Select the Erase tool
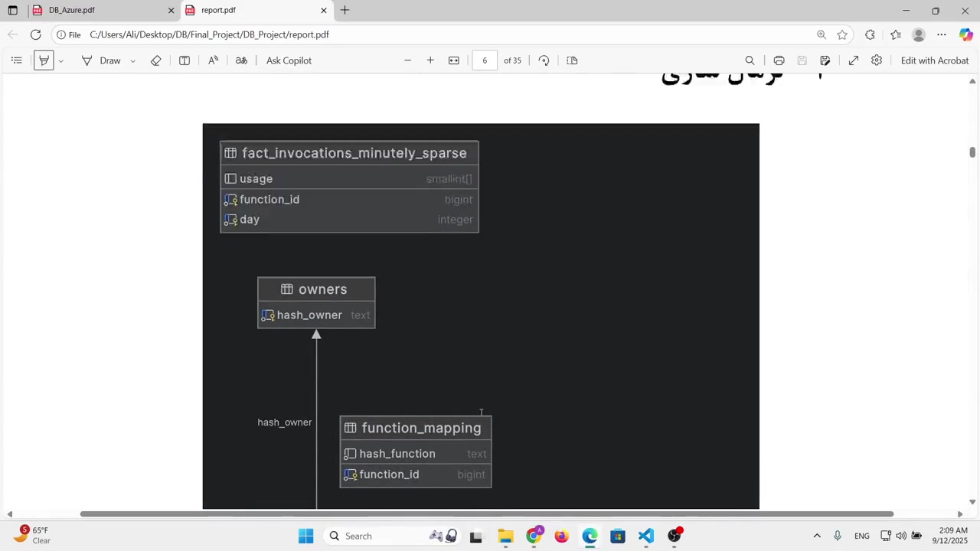Image resolution: width=980 pixels, height=551 pixels. pyautogui.click(x=156, y=60)
